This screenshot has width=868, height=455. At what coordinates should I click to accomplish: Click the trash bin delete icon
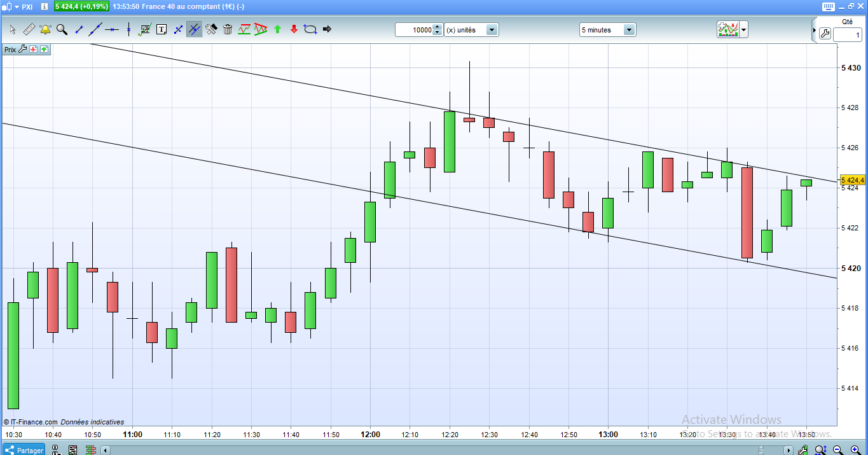228,29
